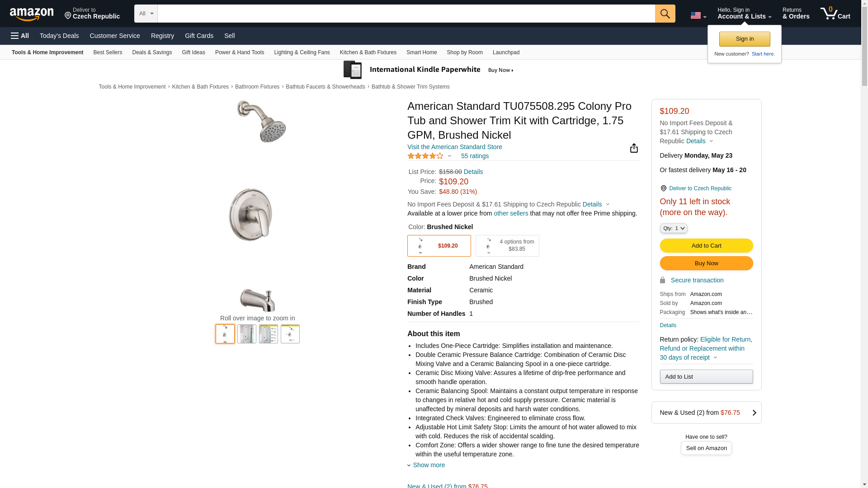This screenshot has width=868, height=488.
Task: Select the first product image thumbnail
Action: 225,334
